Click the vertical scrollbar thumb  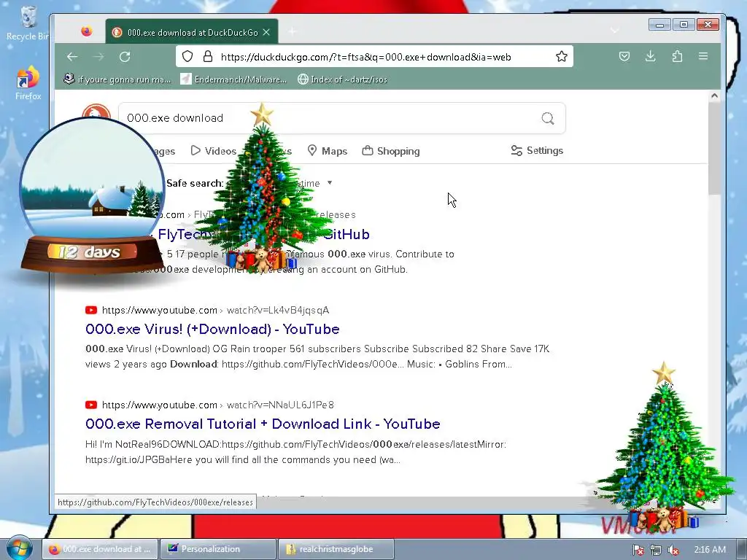[714, 148]
